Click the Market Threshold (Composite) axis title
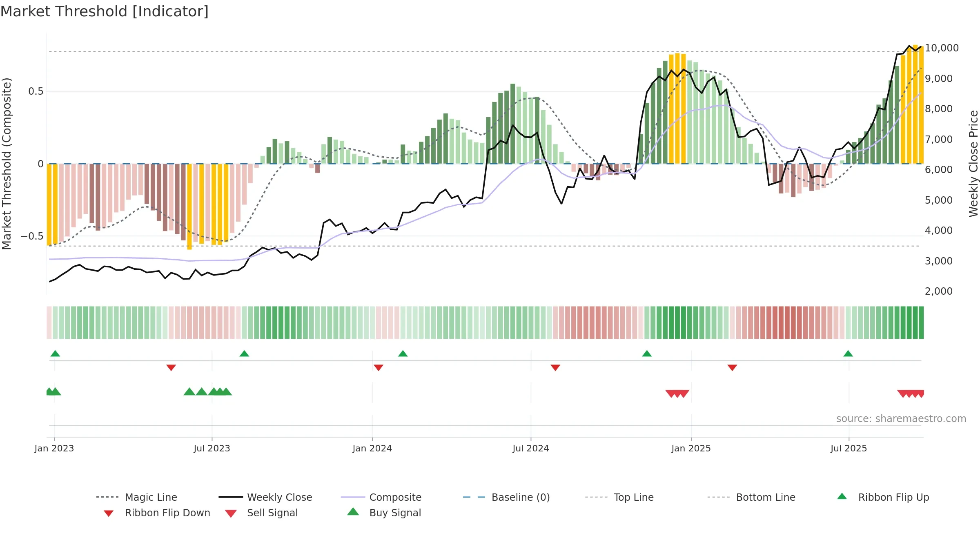This screenshot has width=980, height=551. 7,164
